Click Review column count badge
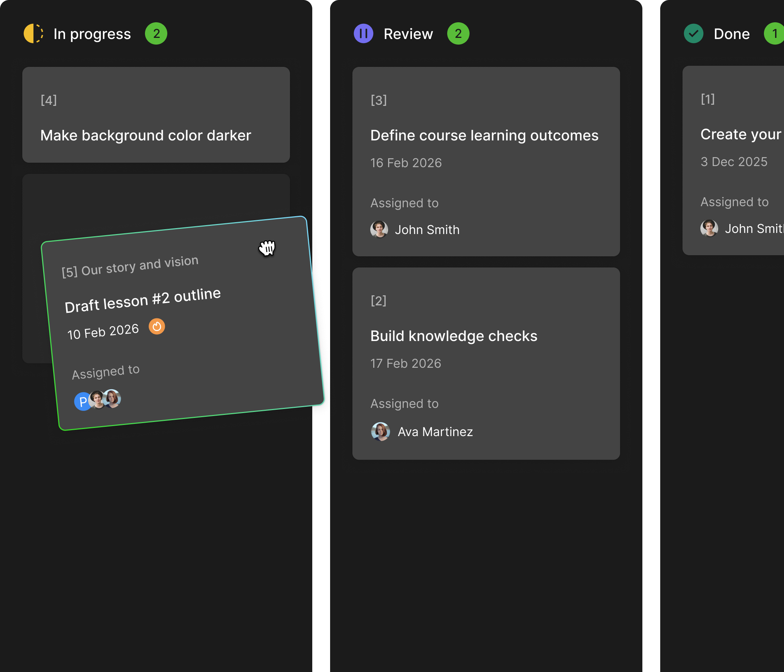This screenshot has height=672, width=784. (x=458, y=34)
